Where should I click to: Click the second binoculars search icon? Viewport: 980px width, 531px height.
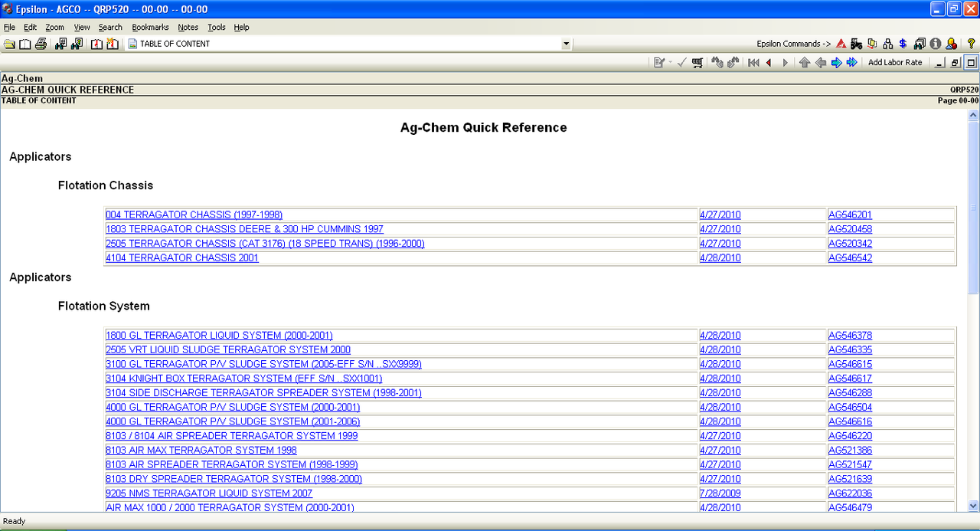point(77,44)
